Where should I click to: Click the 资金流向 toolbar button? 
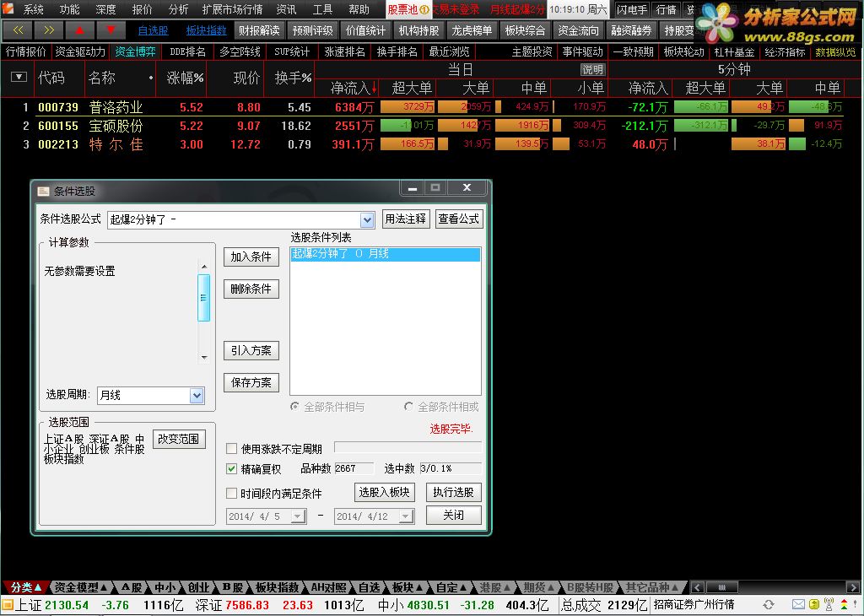point(578,30)
